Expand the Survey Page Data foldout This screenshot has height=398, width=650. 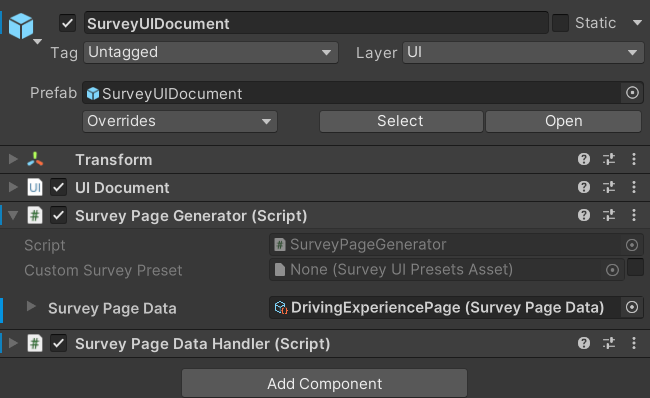tap(31, 306)
